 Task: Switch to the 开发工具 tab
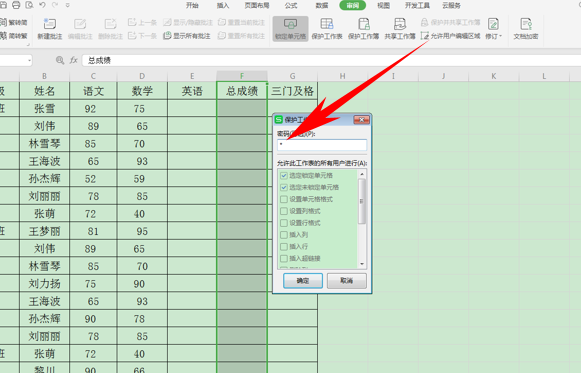(417, 5)
